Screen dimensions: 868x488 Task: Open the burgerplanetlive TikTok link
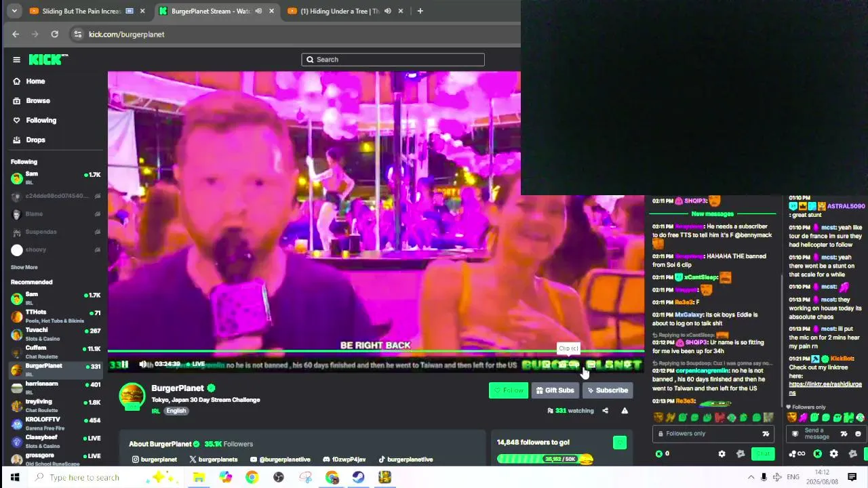pyautogui.click(x=406, y=460)
